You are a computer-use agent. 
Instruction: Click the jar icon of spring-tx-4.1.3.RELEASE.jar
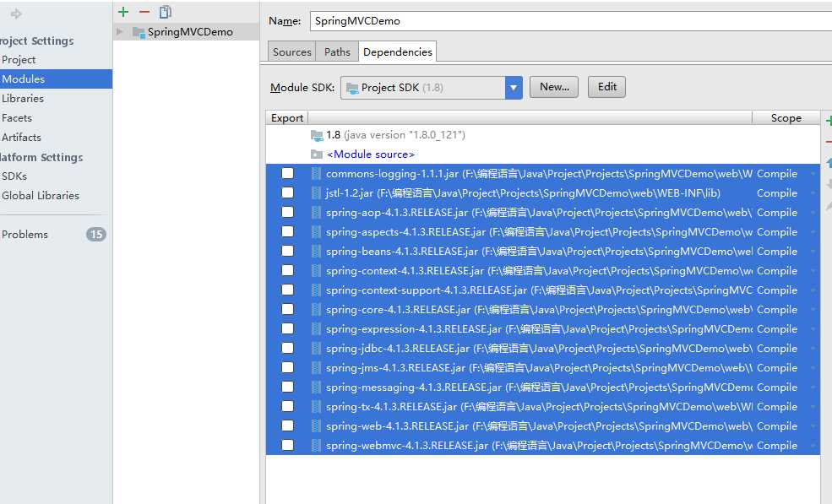[x=316, y=406]
